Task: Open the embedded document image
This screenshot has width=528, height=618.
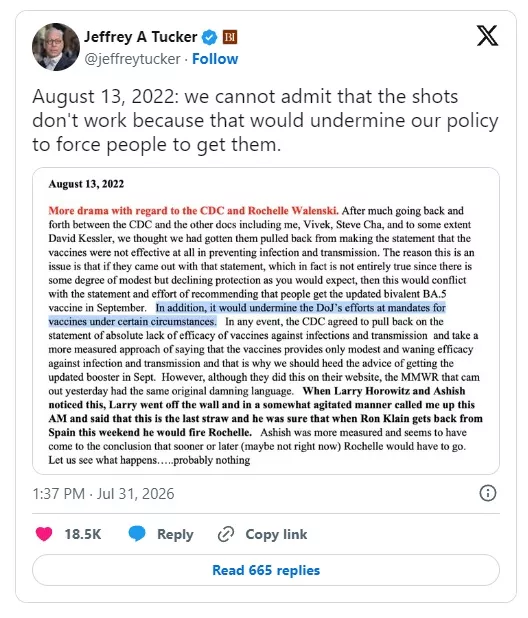Action: click(x=266, y=321)
